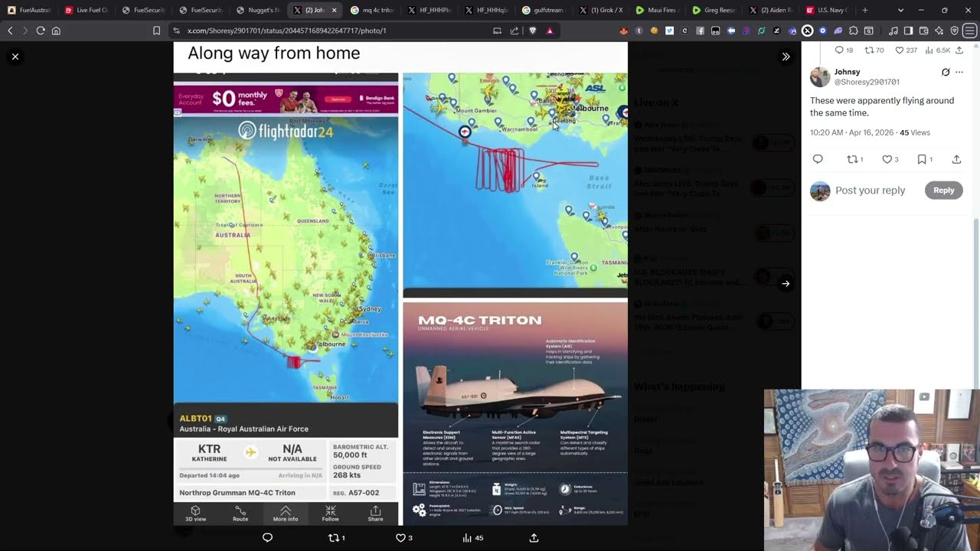The width and height of the screenshot is (980, 551).
Task: Go back using the browser Back arrow
Action: (10, 31)
